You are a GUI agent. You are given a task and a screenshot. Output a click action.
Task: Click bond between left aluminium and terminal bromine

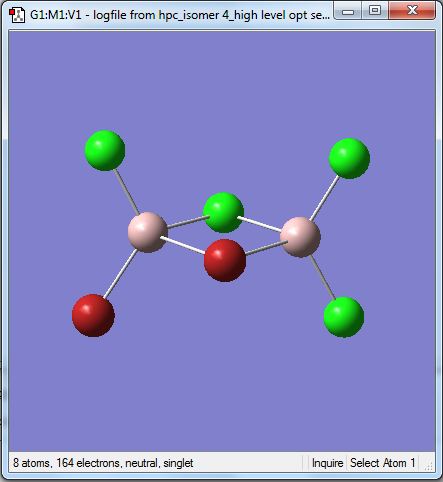pos(120,273)
